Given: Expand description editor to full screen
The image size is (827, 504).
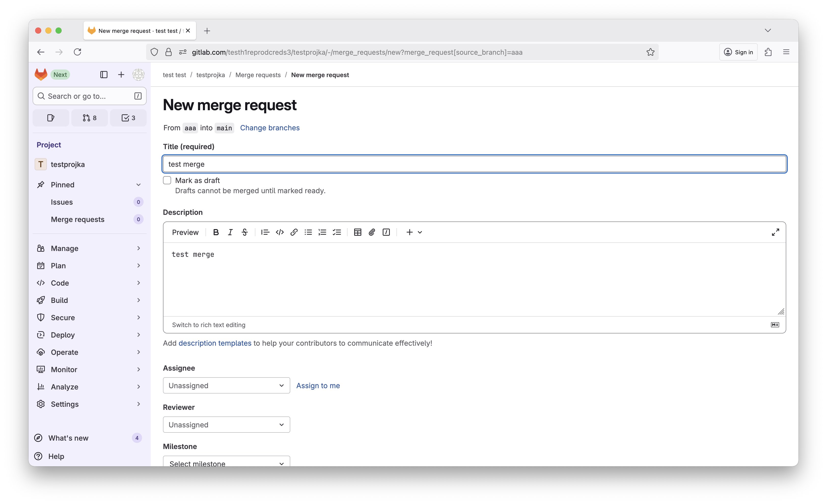Looking at the screenshot, I should tap(775, 232).
